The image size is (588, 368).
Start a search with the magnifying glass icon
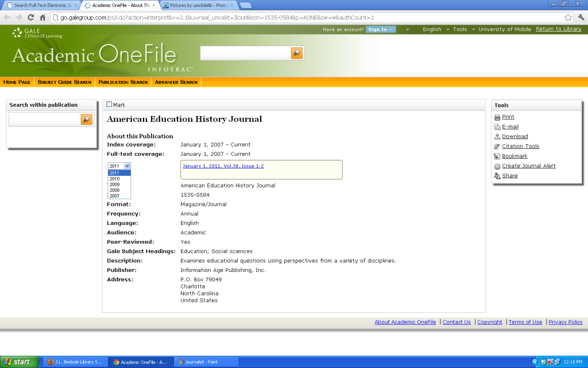click(x=296, y=52)
